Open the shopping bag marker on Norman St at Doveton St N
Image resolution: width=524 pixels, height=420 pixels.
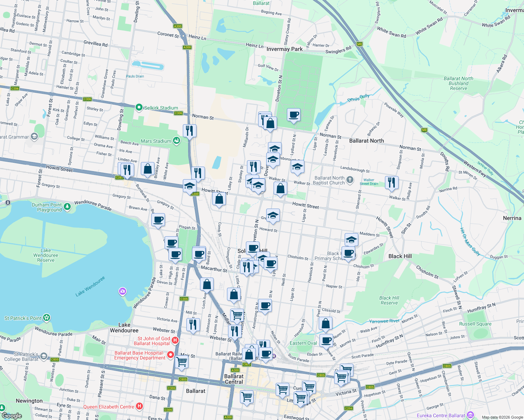[270, 124]
